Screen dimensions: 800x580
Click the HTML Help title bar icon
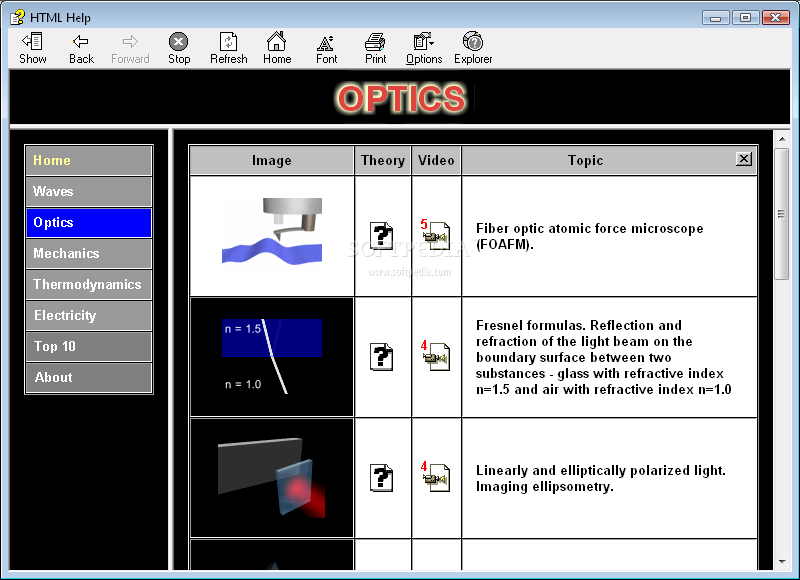17,17
